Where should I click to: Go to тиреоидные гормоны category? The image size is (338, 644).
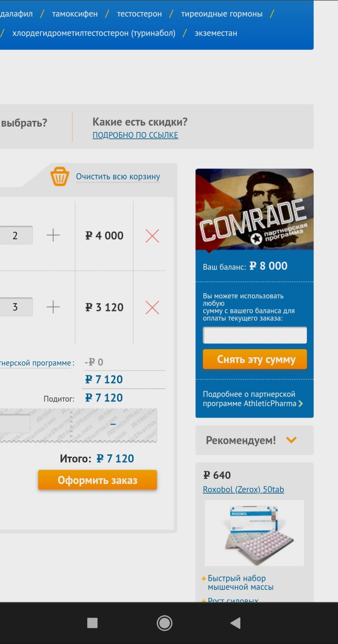(x=222, y=14)
